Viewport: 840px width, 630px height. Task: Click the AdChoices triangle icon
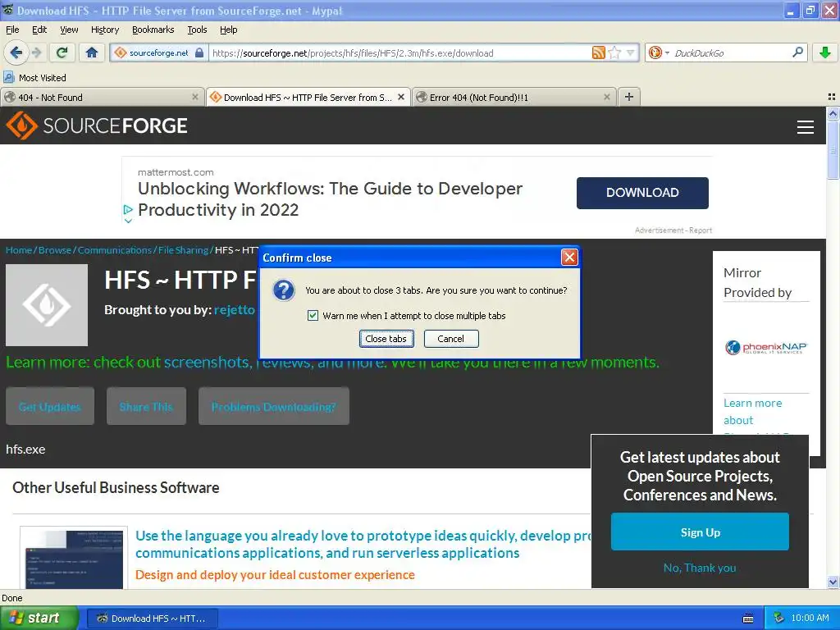128,209
